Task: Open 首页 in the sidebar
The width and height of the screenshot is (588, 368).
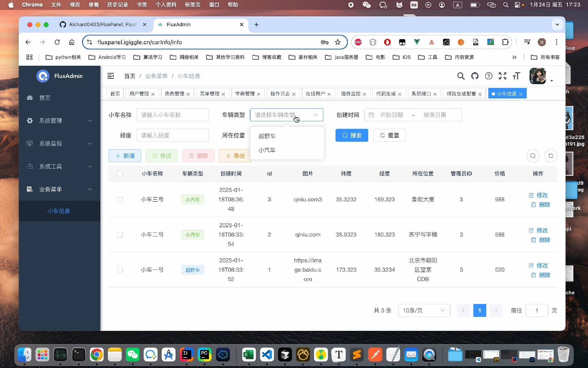Action: (60, 98)
